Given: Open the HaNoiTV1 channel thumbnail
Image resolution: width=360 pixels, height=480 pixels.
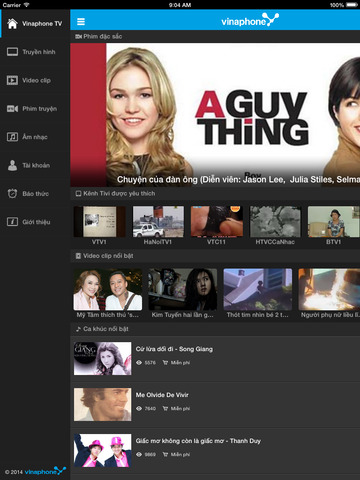Looking at the screenshot, I should tap(158, 221).
